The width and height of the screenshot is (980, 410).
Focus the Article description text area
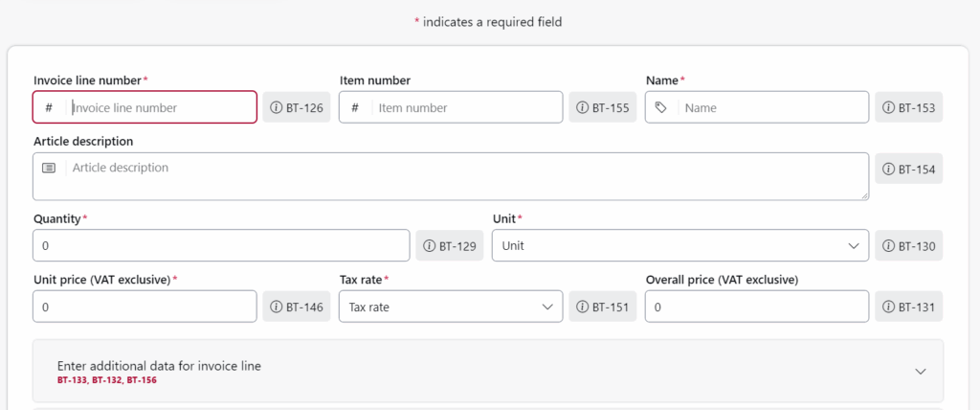pos(451,176)
